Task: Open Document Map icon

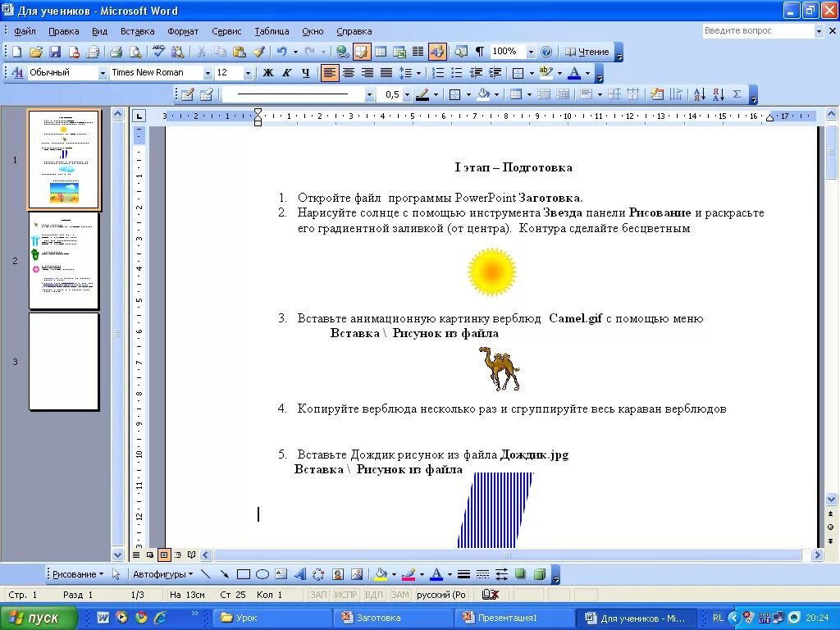Action: (x=461, y=52)
